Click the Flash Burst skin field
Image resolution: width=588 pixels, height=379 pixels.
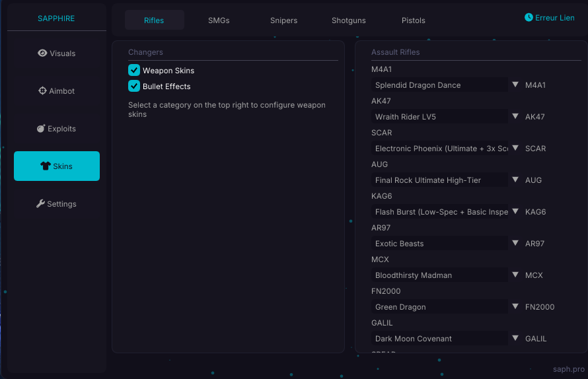pos(440,211)
